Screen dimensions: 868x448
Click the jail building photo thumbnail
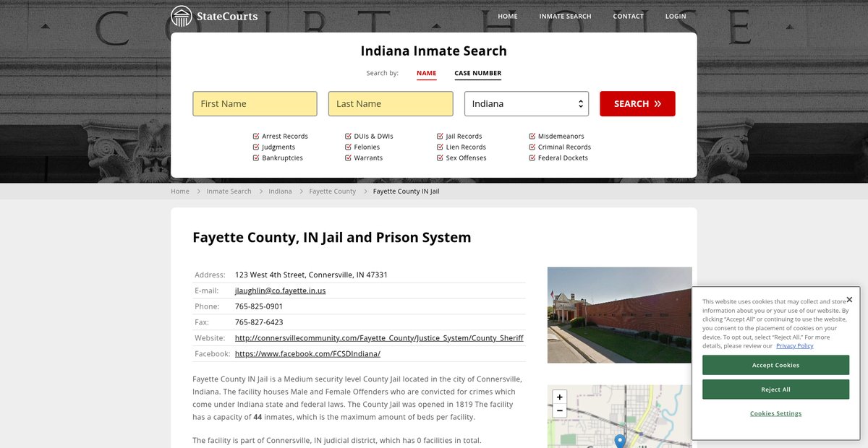coord(619,315)
